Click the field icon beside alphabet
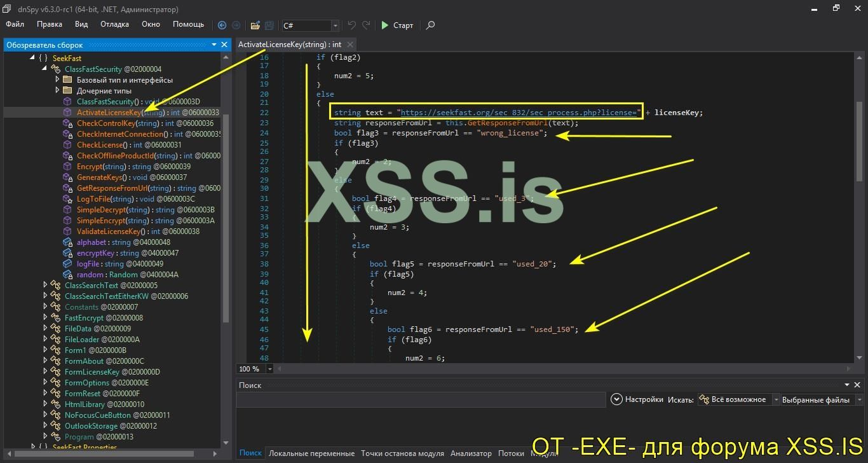 (x=67, y=242)
